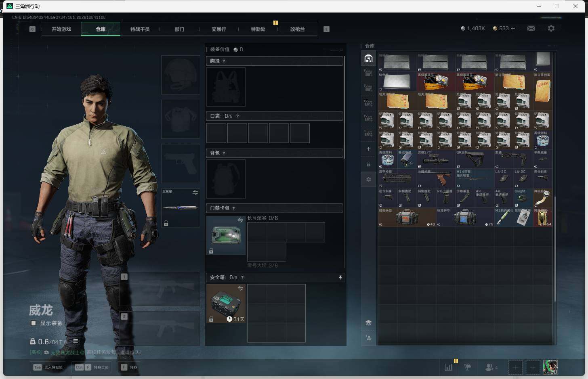Click the 进入特勤处 button
This screenshot has height=379, width=588.
coord(48,367)
